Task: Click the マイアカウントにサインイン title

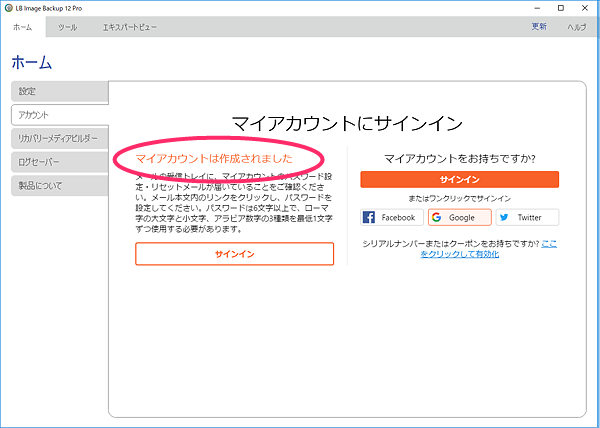Action: pos(347,123)
